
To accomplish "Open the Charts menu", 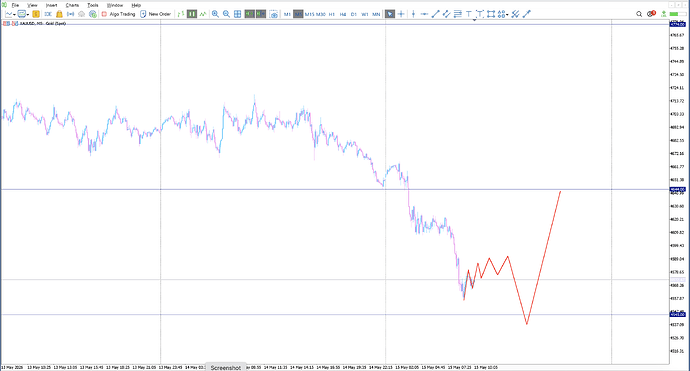I will coord(72,5).
